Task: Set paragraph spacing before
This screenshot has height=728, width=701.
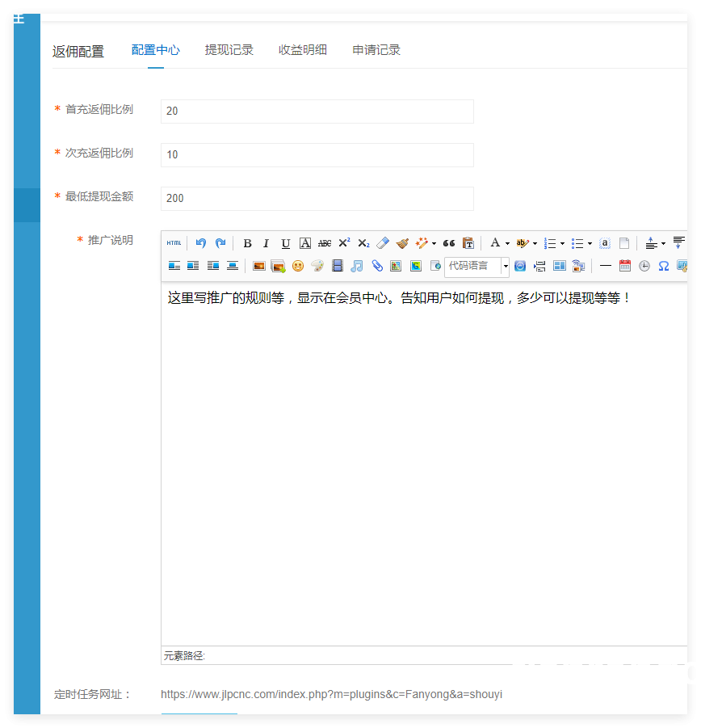Action: tap(652, 243)
